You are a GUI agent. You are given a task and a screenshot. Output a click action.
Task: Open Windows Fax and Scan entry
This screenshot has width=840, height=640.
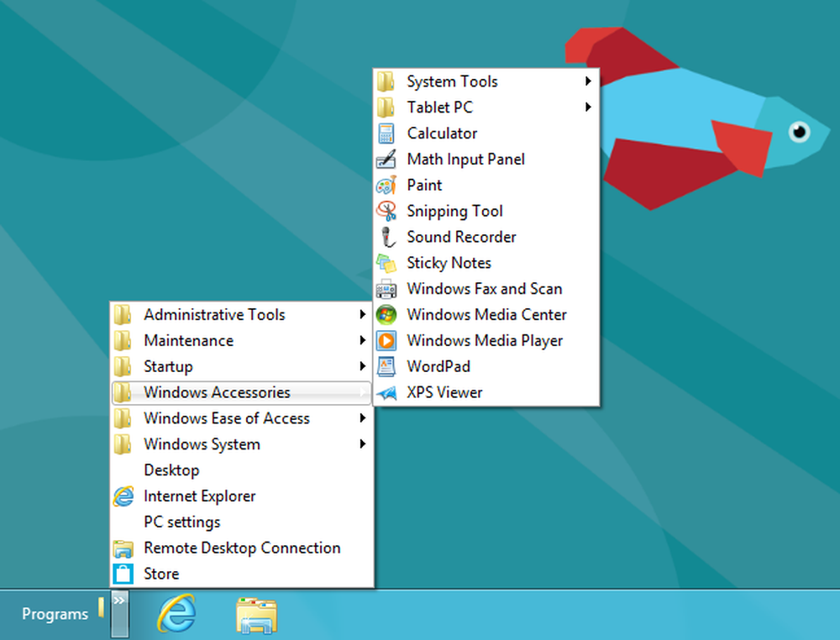point(486,289)
